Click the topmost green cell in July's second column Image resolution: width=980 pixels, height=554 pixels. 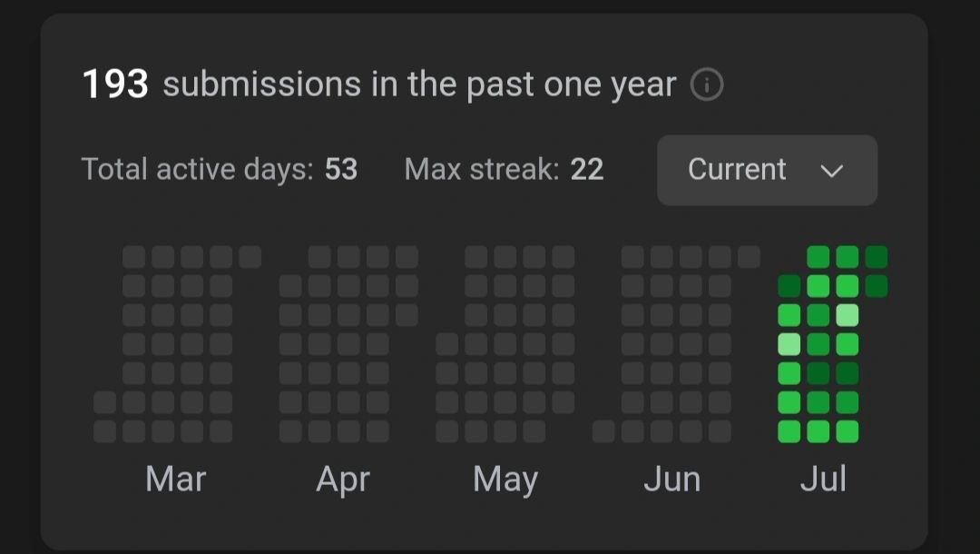tap(818, 257)
